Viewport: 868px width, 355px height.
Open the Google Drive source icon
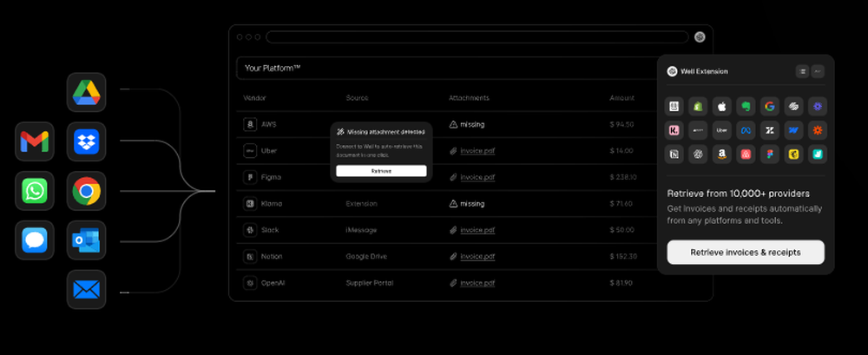[x=86, y=92]
